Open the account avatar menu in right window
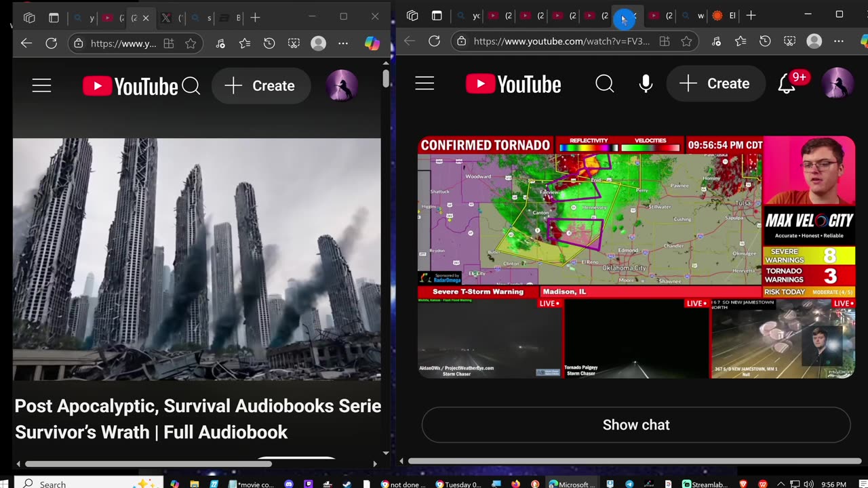Image resolution: width=868 pixels, height=488 pixels. 837,83
